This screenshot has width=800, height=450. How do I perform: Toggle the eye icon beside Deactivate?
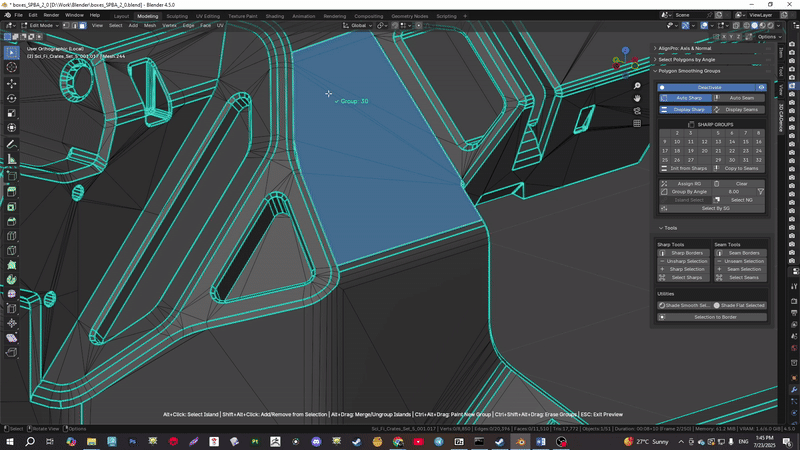pyautogui.click(x=761, y=88)
